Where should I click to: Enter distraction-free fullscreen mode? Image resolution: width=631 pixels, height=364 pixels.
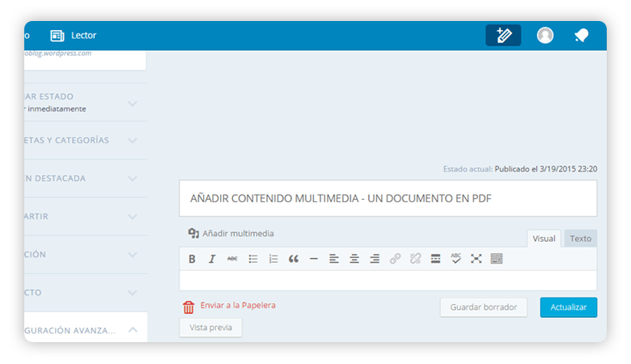(x=476, y=259)
